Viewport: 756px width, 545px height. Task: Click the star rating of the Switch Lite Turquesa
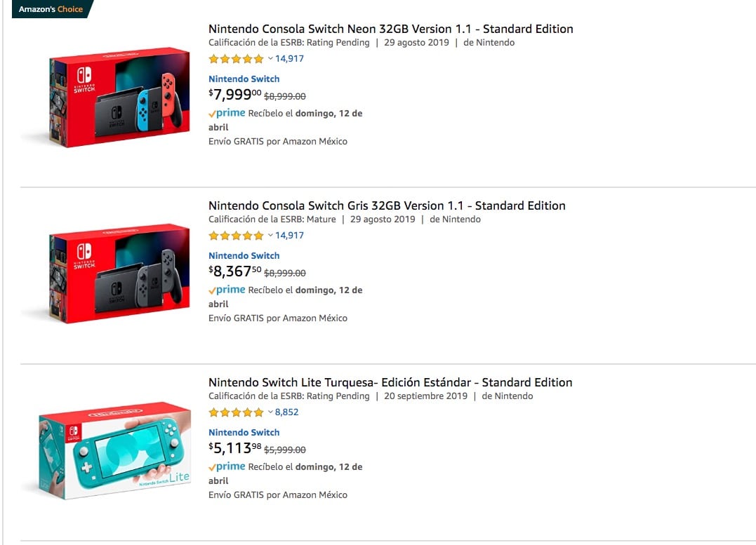coord(236,412)
